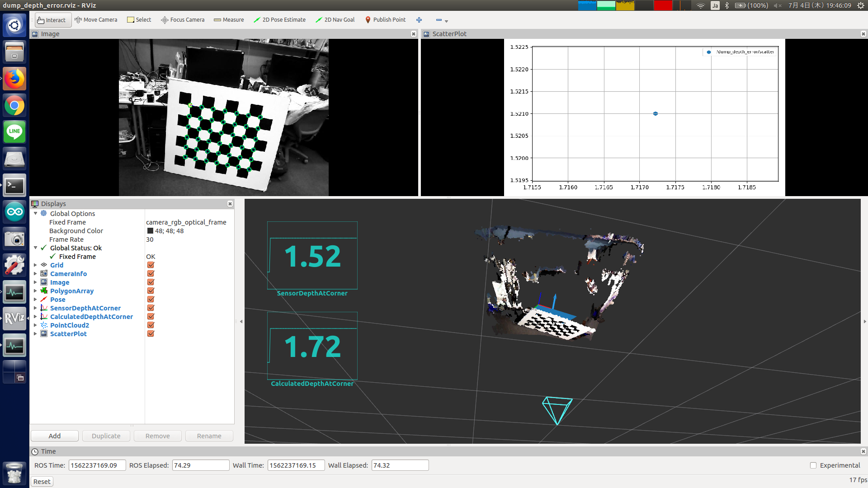Screen dimensions: 868x488
Task: Click the Duplicate display button
Action: pyautogui.click(x=106, y=436)
